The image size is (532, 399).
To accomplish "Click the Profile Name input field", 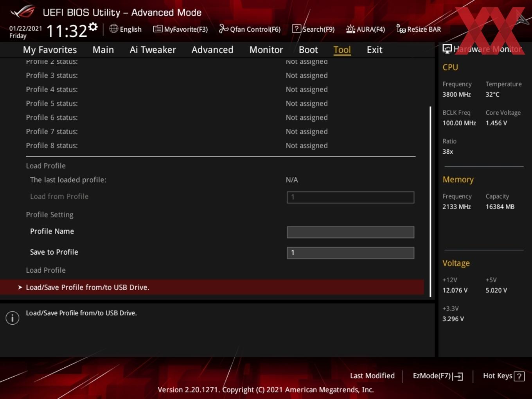I will 350,232.
